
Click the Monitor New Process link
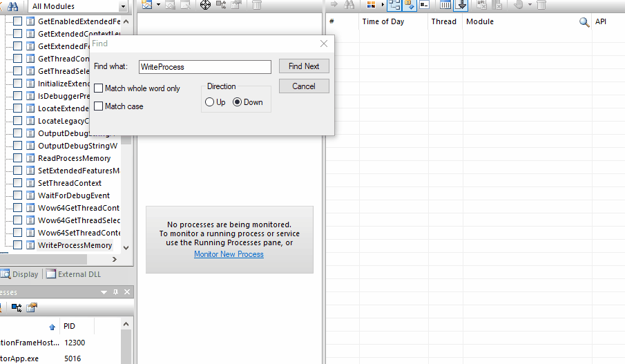point(229,254)
